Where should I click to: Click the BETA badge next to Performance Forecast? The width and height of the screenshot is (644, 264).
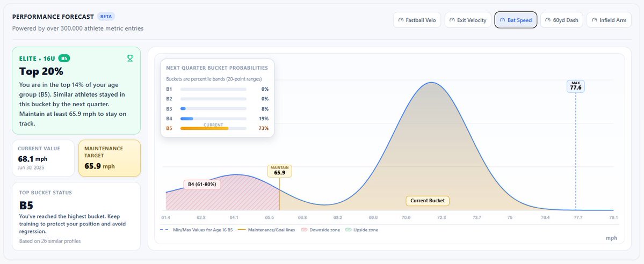(x=106, y=17)
